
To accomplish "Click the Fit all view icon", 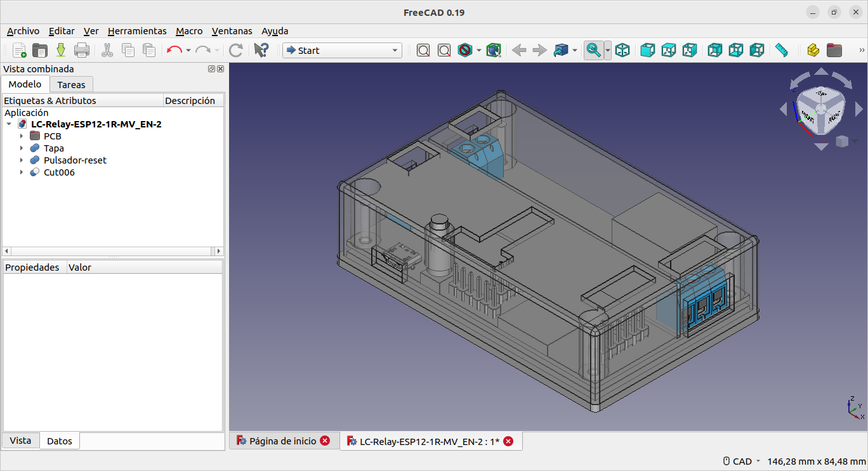I will pyautogui.click(x=423, y=50).
